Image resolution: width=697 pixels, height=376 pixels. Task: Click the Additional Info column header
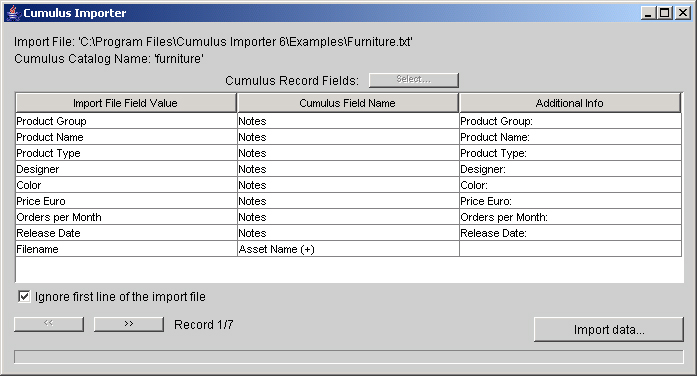click(570, 103)
